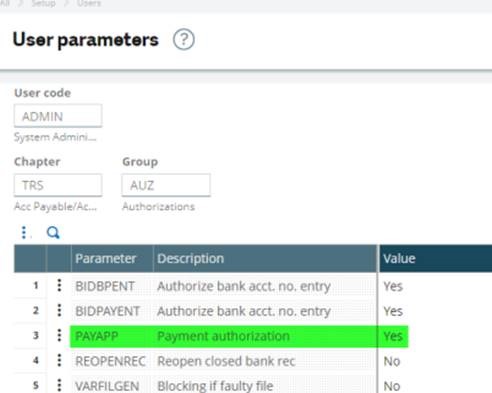This screenshot has width=492, height=393.
Task: Open the help icon beside User parameters
Action: [x=184, y=40]
